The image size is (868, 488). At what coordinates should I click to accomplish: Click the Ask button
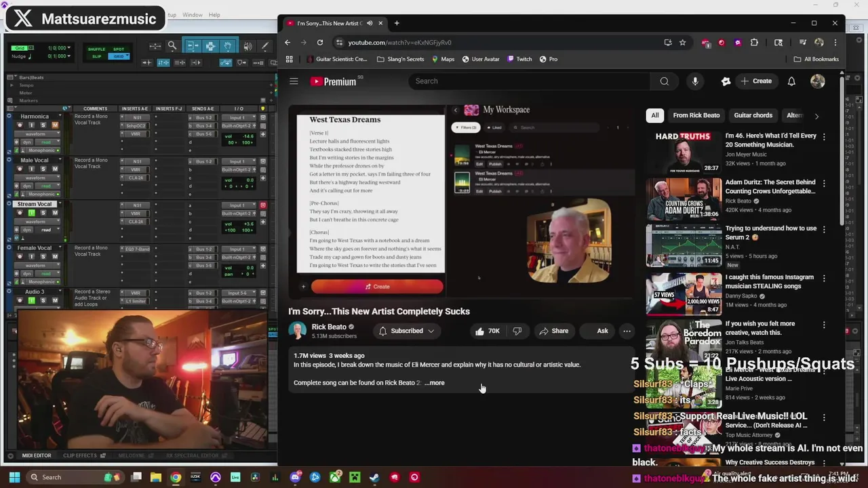[597, 331]
